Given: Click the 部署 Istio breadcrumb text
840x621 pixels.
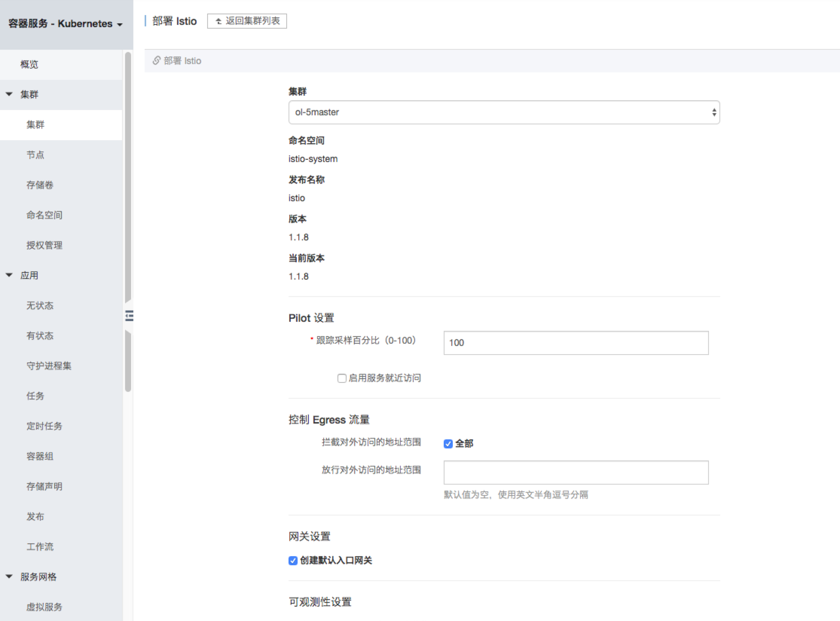Looking at the screenshot, I should [x=182, y=61].
